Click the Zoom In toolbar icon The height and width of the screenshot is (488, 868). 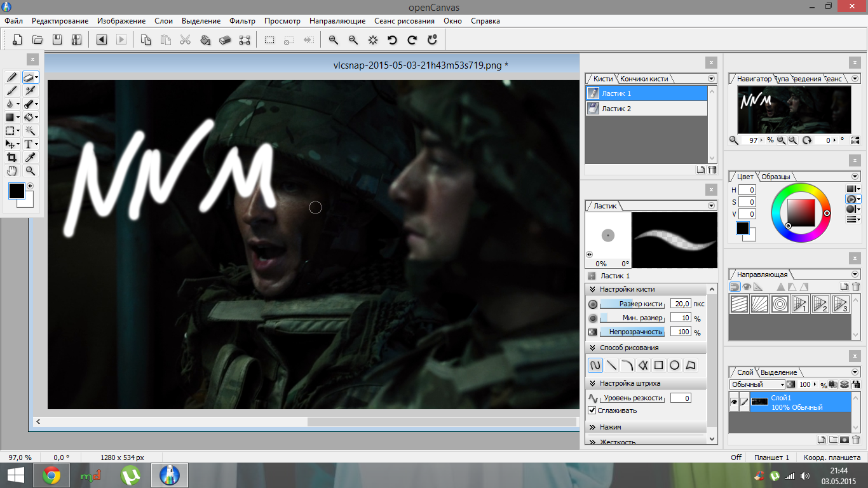pos(333,40)
